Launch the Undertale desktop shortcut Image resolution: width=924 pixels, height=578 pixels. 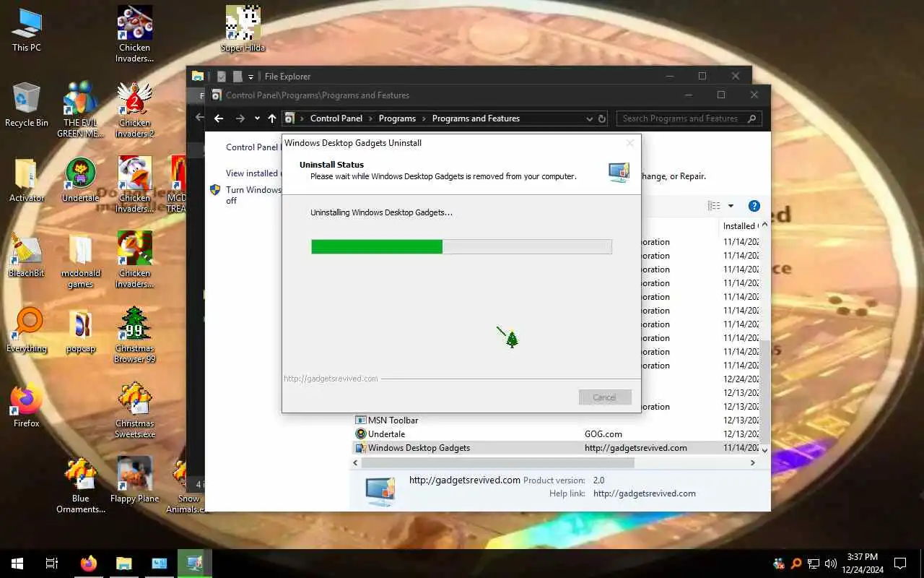(x=80, y=180)
